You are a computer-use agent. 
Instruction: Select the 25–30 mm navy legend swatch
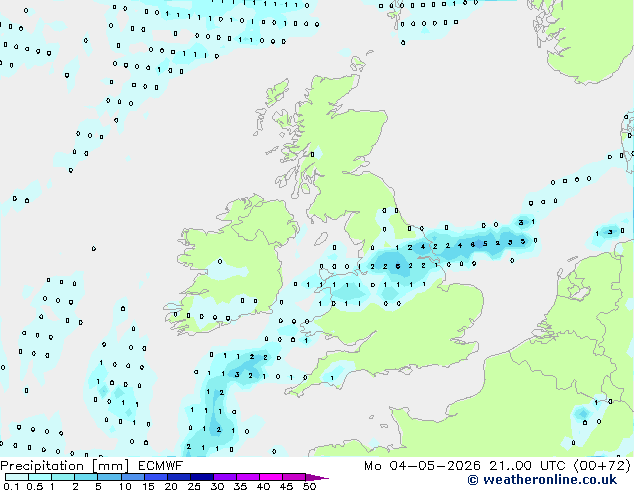202,477
